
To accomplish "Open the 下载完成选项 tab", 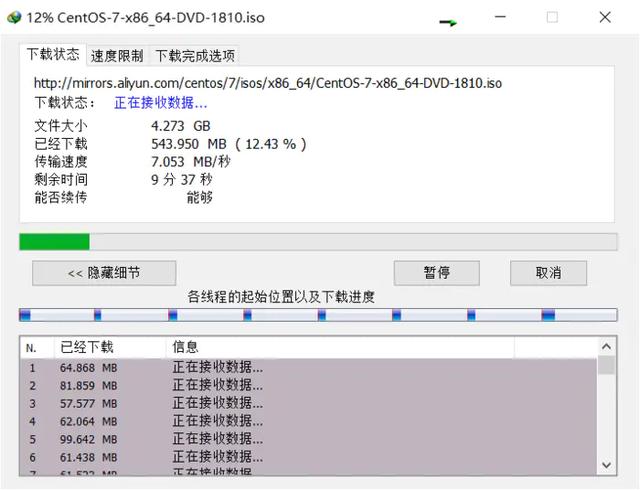I will [x=195, y=56].
